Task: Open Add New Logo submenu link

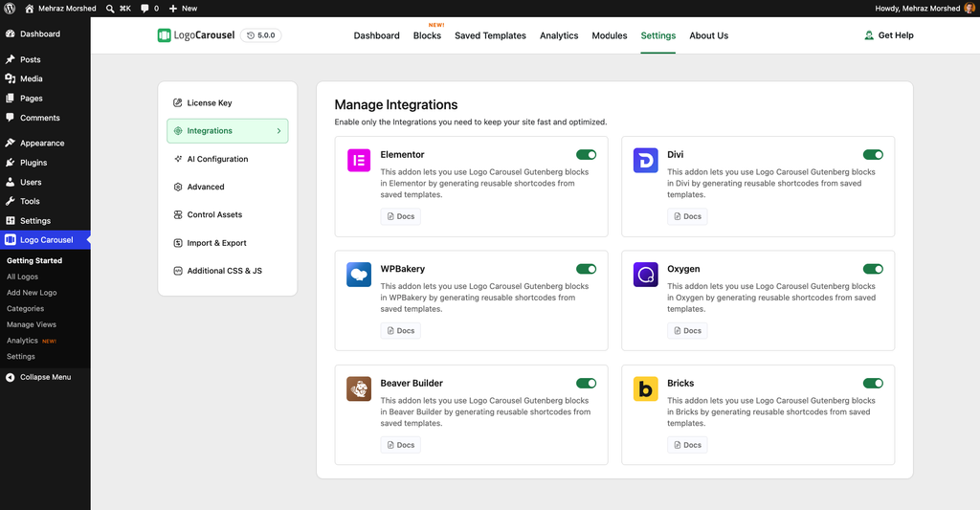Action: coord(32,293)
